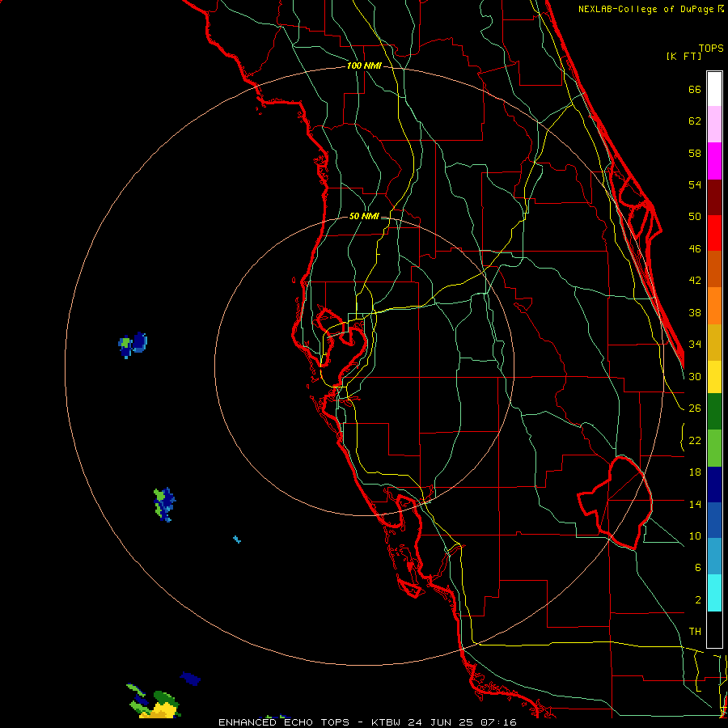The width and height of the screenshot is (728, 728).
Task: Click the 50 value on the scale
Action: (695, 217)
